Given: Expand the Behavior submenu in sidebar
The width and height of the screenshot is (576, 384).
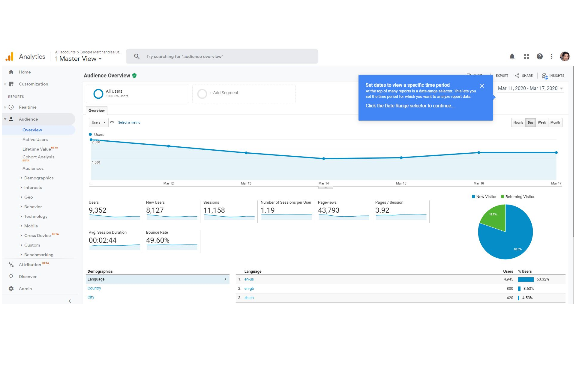Looking at the screenshot, I should point(32,207).
